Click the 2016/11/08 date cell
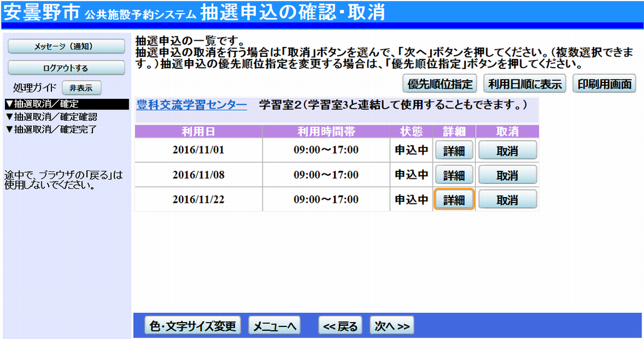This screenshot has height=339, width=644. [198, 175]
